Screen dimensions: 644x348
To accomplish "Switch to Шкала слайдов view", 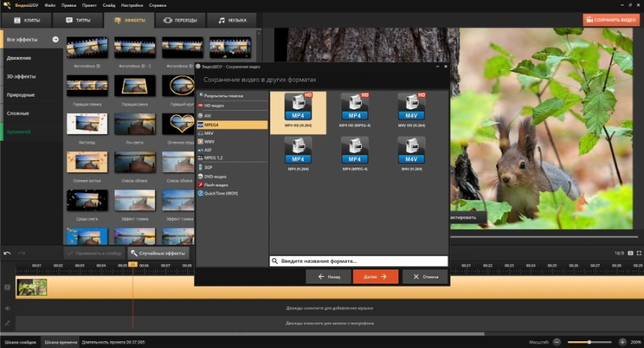I will pyautogui.click(x=20, y=342).
